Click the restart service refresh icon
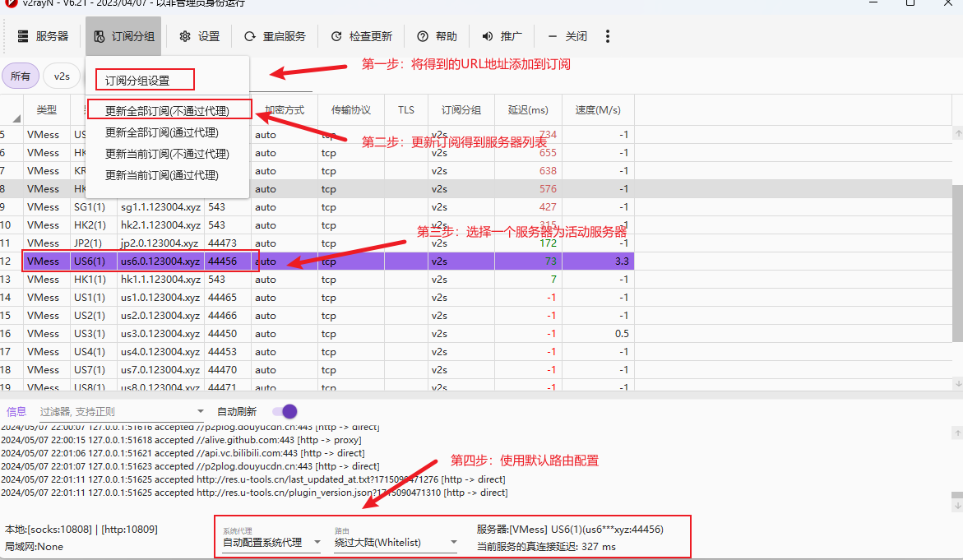963x560 pixels. [249, 36]
